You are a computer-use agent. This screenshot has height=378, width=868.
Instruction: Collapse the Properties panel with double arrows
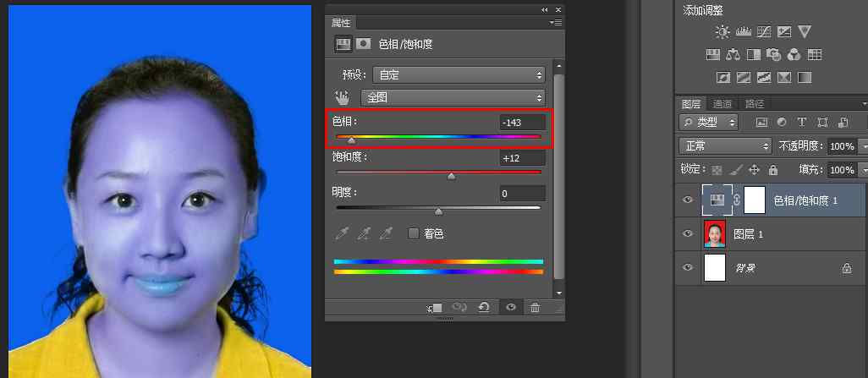point(545,9)
